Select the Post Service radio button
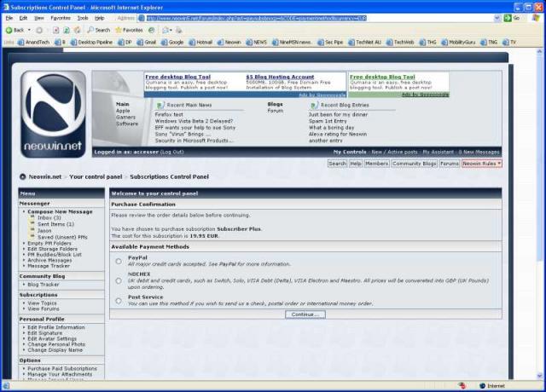The width and height of the screenshot is (546, 392). [119, 300]
